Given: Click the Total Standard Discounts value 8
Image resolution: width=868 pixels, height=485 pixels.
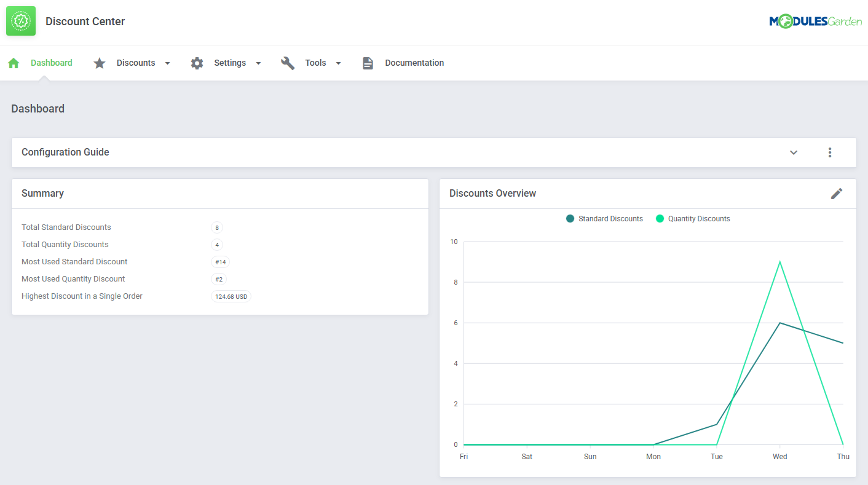Looking at the screenshot, I should click(x=217, y=227).
